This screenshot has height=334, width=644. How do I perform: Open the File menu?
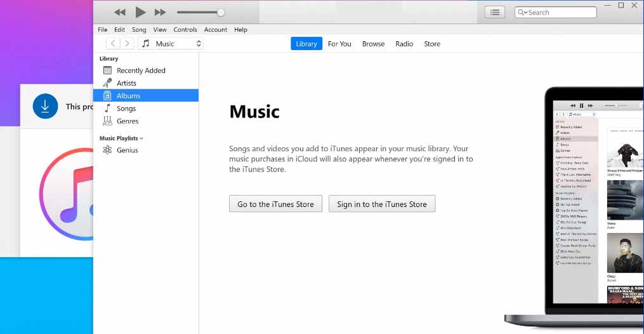tap(103, 30)
